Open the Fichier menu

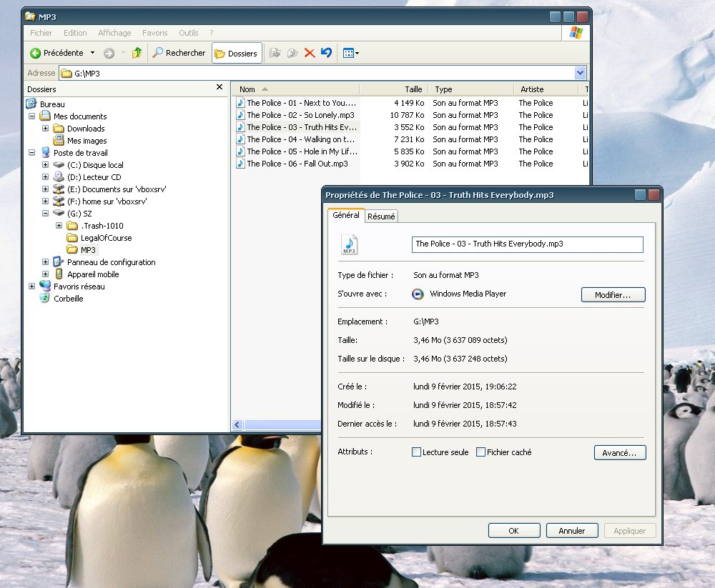click(x=41, y=33)
